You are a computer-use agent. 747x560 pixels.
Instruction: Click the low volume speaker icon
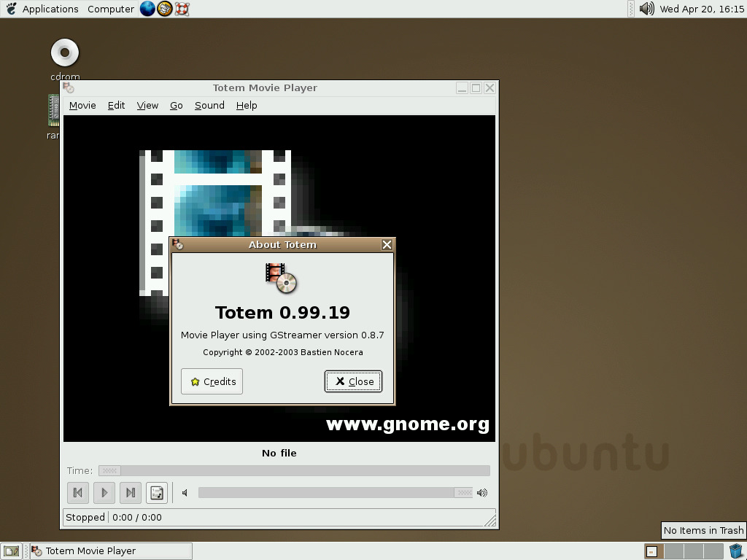coord(184,492)
